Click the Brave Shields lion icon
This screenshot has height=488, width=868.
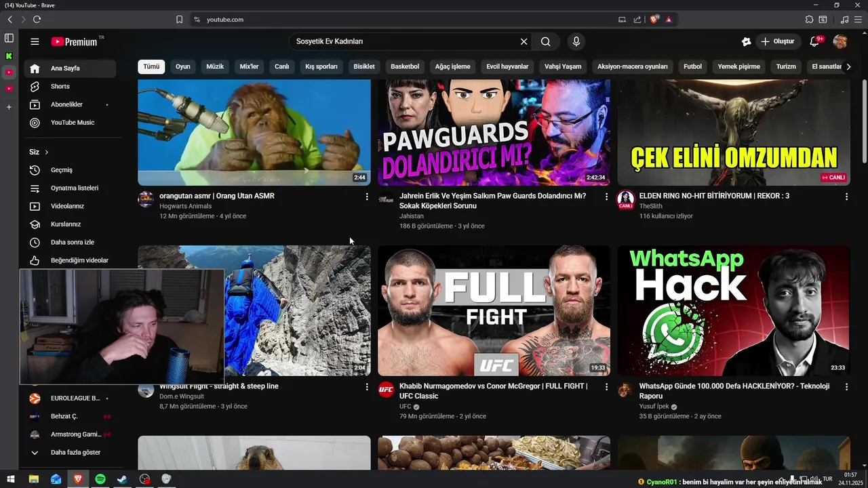coord(654,20)
